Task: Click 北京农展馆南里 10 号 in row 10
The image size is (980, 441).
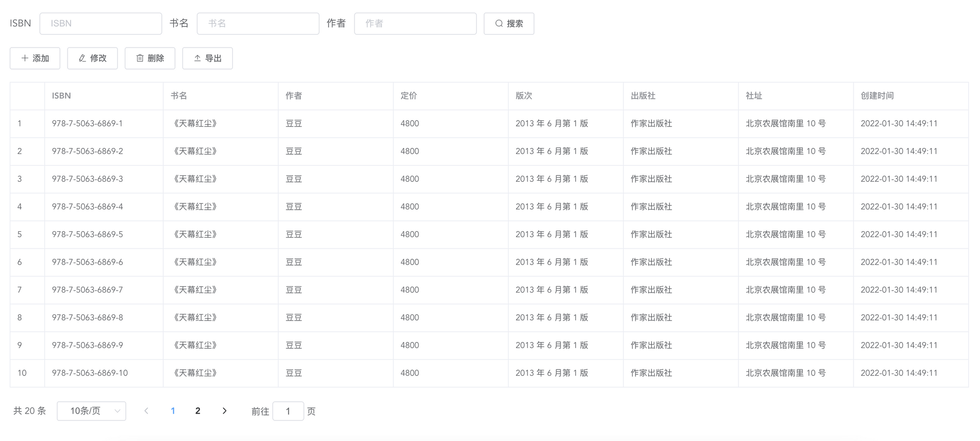Action: (786, 373)
